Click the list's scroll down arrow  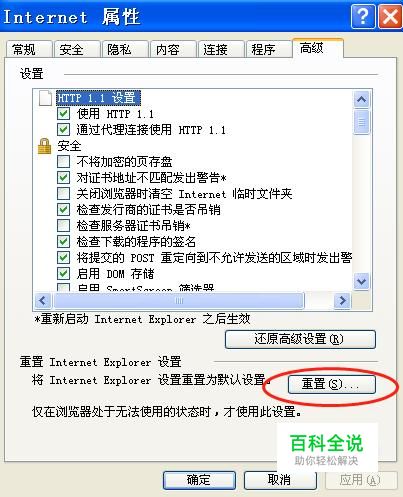pyautogui.click(x=362, y=282)
